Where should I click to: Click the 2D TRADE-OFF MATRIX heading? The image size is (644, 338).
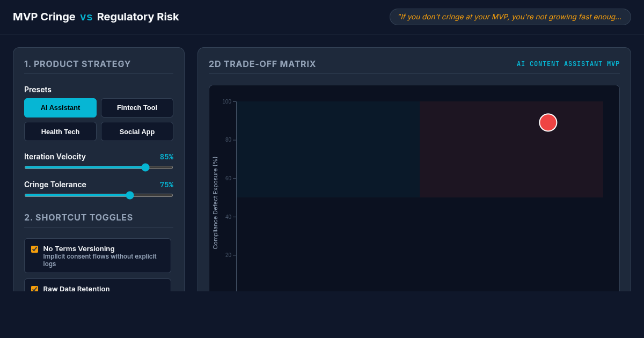262,64
